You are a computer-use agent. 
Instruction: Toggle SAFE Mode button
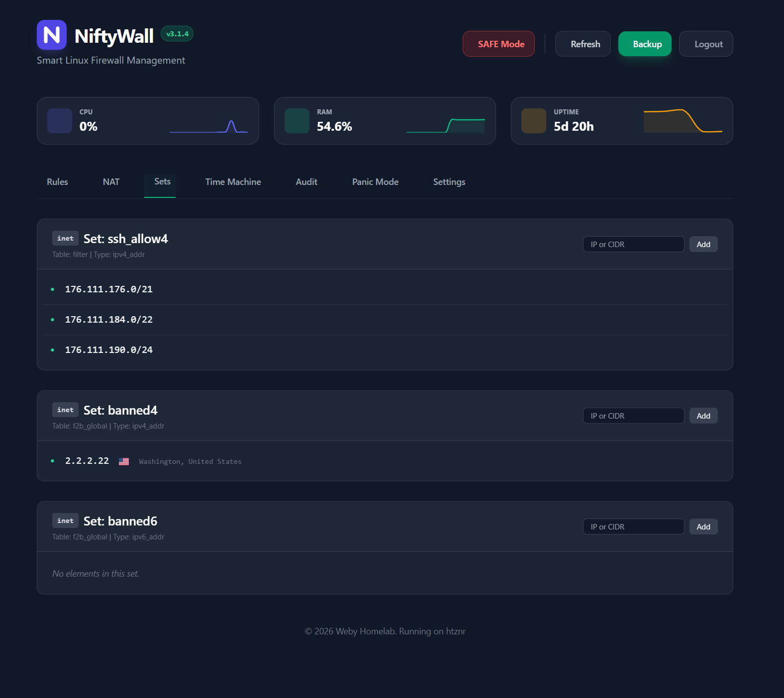tap(498, 44)
